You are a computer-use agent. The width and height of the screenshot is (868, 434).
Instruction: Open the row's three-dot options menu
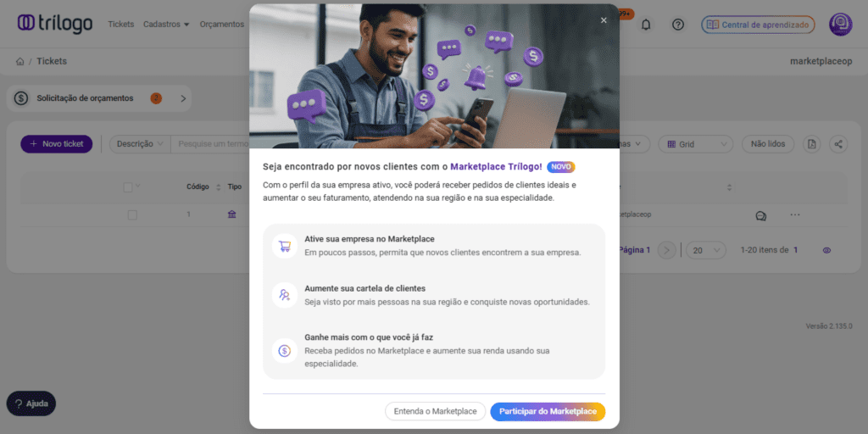point(795,214)
